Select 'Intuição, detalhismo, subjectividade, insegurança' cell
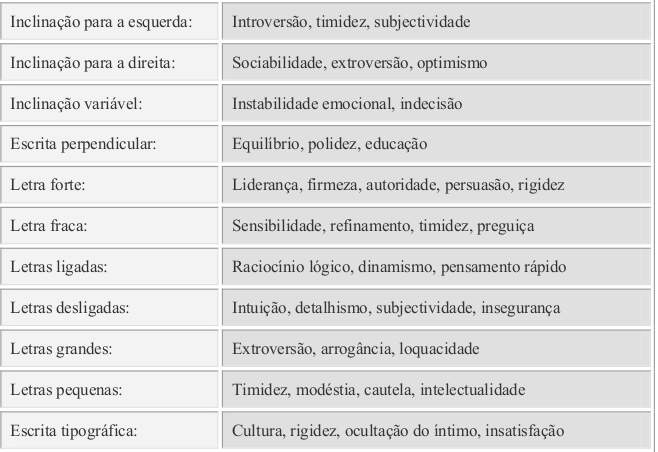 pyautogui.click(x=397, y=308)
